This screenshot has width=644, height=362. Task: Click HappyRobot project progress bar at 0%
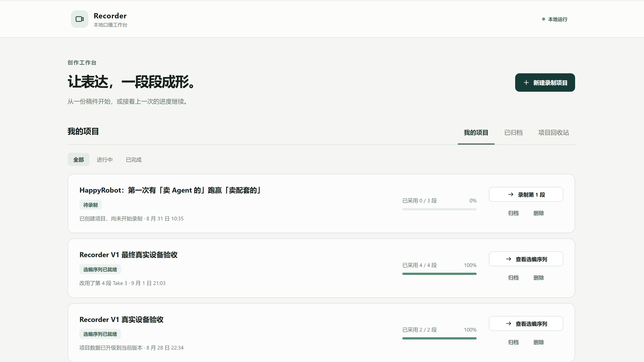[x=439, y=209]
